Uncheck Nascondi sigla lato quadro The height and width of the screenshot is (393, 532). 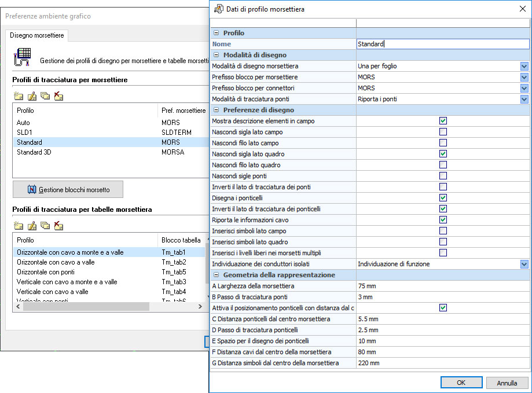(443, 153)
